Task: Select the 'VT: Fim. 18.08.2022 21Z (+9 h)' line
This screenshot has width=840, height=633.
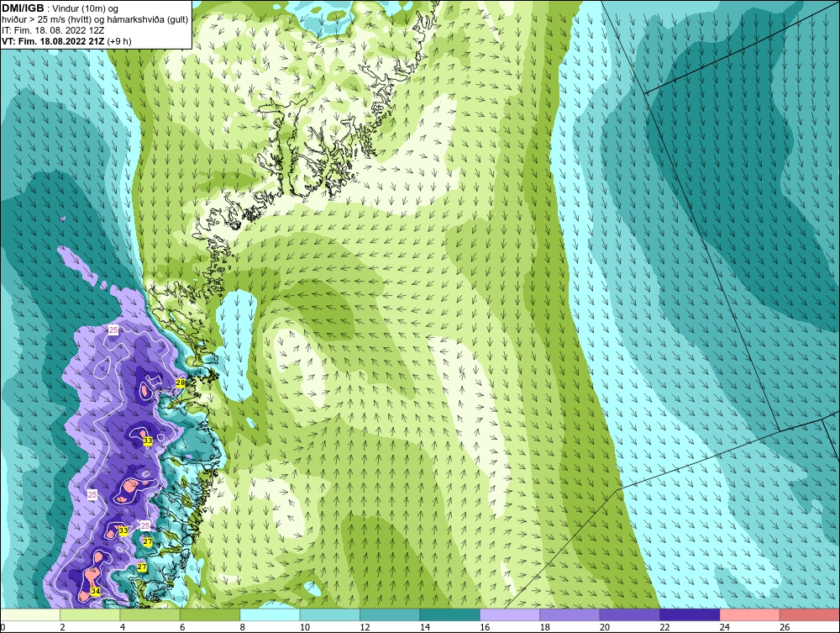Action: 66,40
